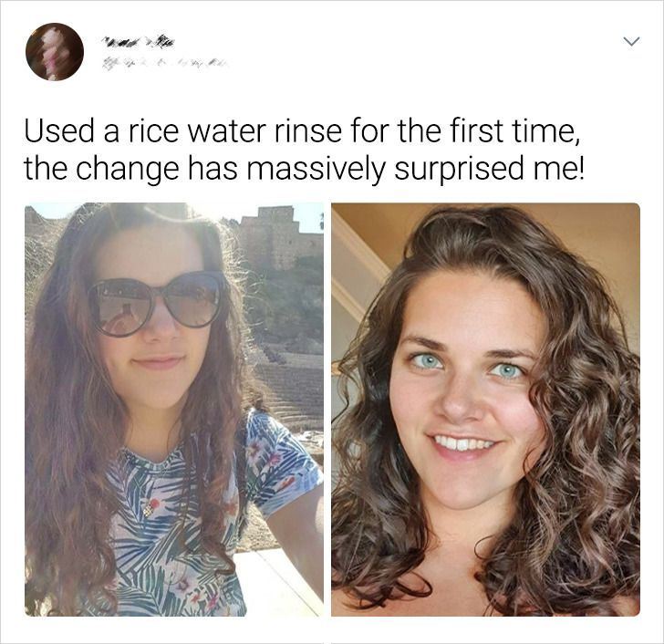The width and height of the screenshot is (664, 644).
Task: Click the smiling mouth in the right photo
Action: [x=465, y=445]
